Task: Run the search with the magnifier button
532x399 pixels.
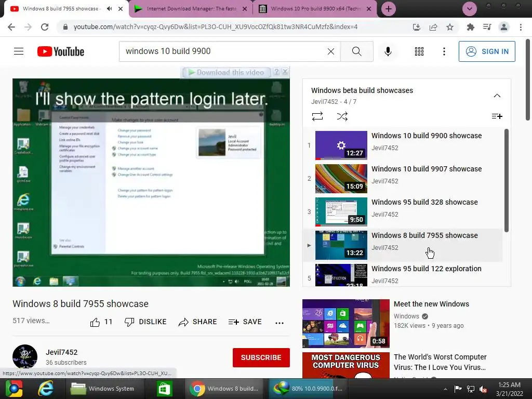Action: (x=356, y=51)
